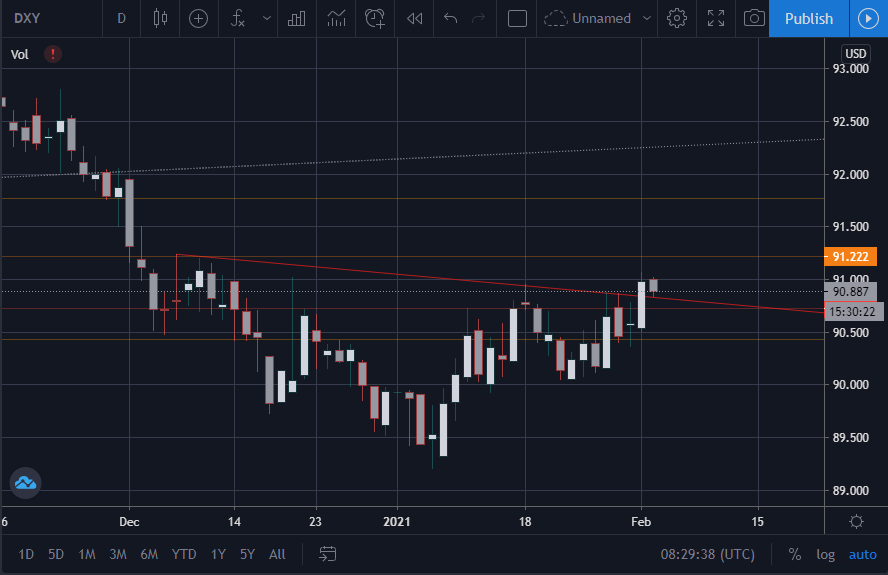888x575 pixels.
Task: Click the TradingView cloud logo button
Action: click(x=25, y=483)
